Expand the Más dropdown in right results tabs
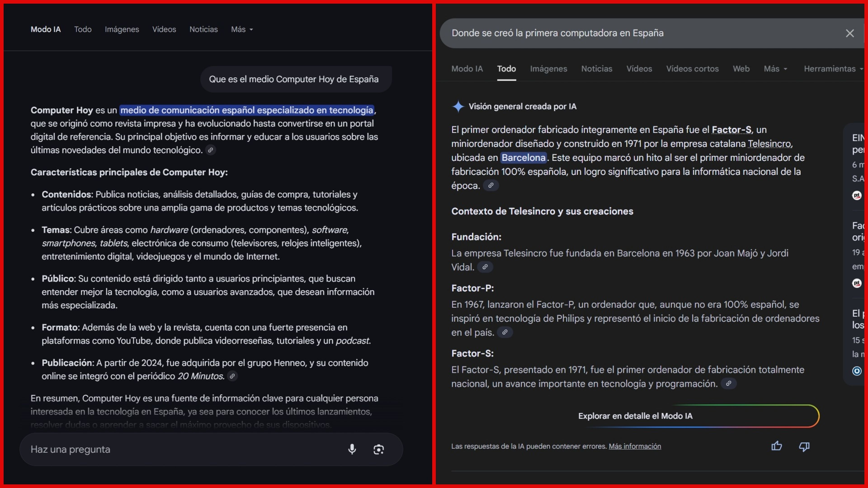This screenshot has height=488, width=868. 775,69
